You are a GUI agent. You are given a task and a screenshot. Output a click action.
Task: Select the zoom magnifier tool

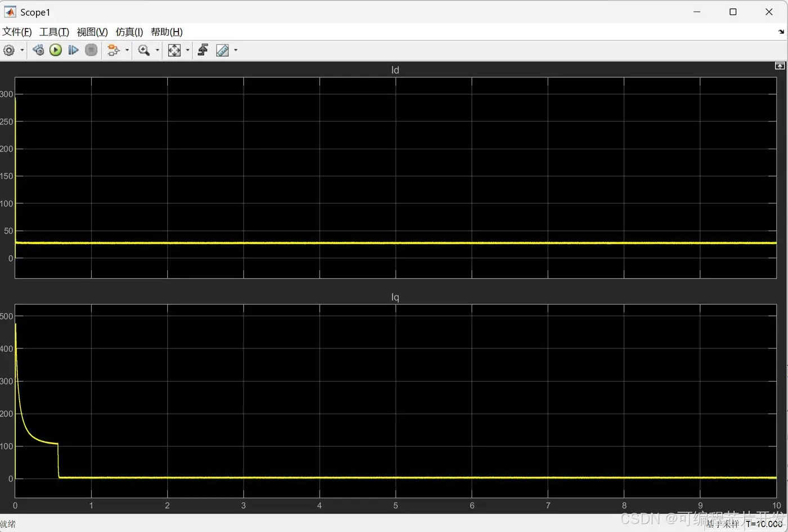click(144, 50)
